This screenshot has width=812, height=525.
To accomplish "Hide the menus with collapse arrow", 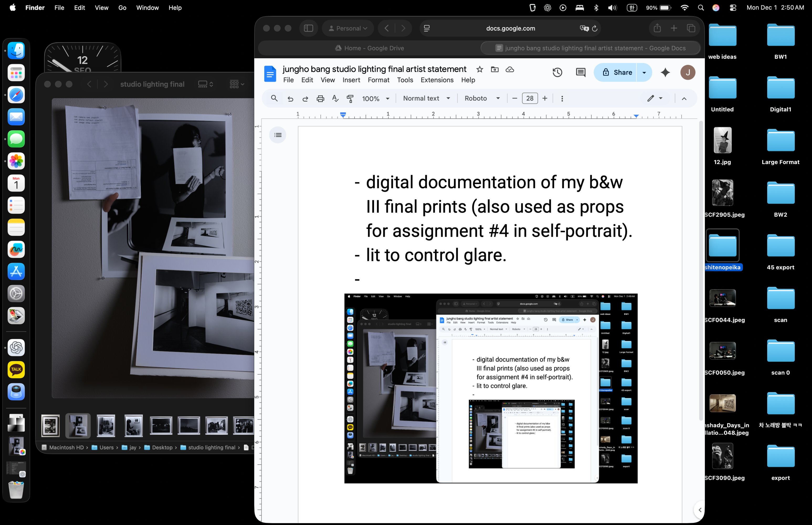I will 684,98.
